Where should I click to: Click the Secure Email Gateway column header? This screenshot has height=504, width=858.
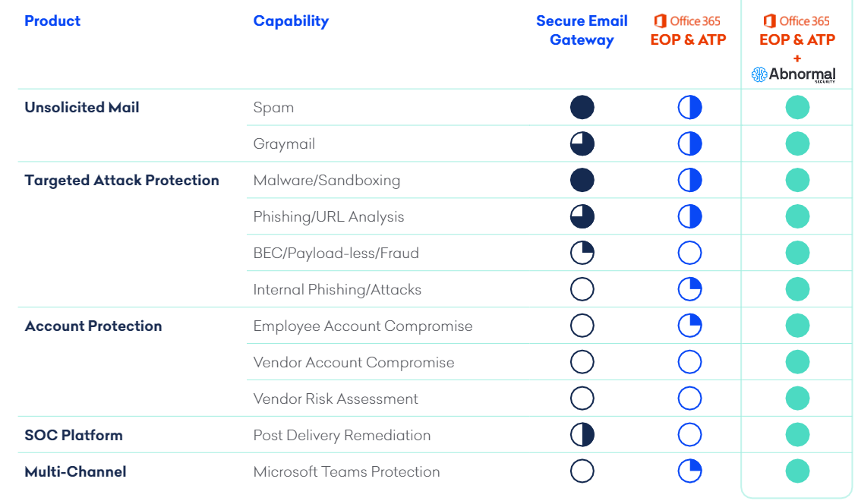tap(582, 30)
